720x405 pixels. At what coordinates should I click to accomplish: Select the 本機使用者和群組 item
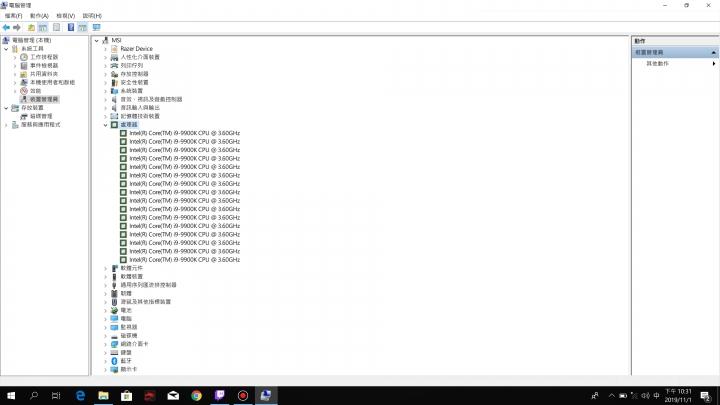[52, 83]
